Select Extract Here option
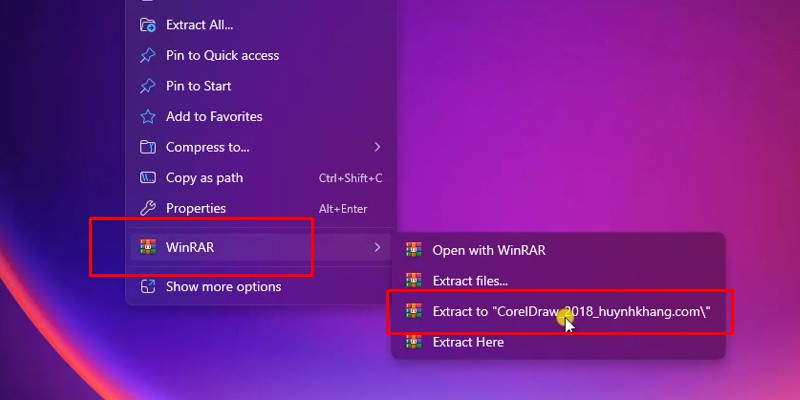 pyautogui.click(x=558, y=341)
